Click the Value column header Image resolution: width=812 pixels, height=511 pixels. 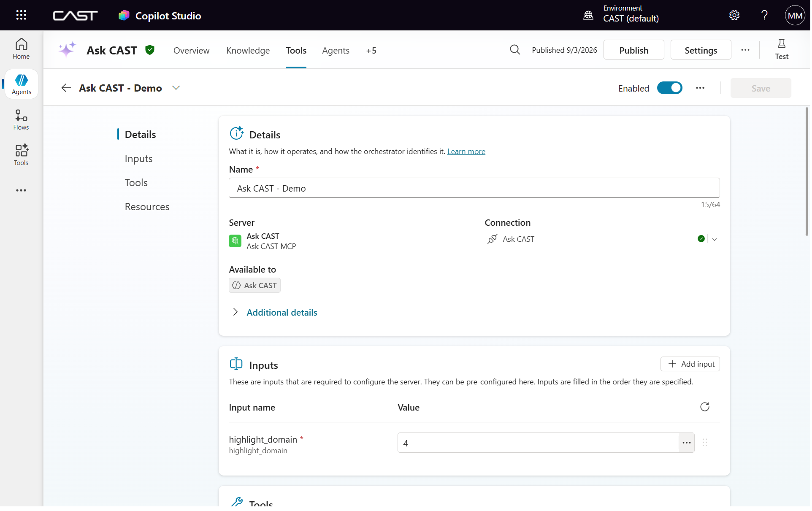[409, 408]
